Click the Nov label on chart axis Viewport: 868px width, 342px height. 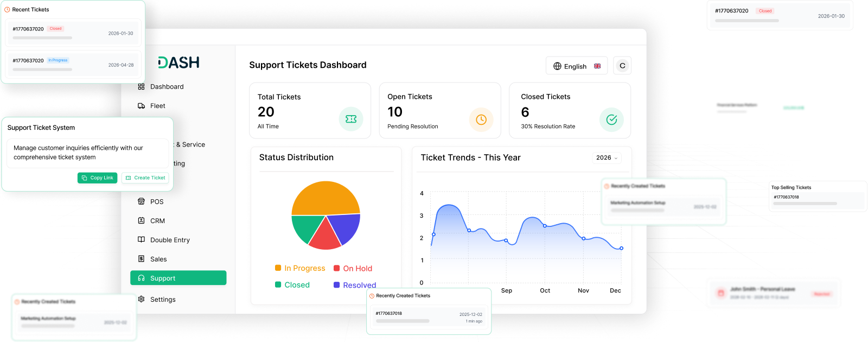pos(583,290)
